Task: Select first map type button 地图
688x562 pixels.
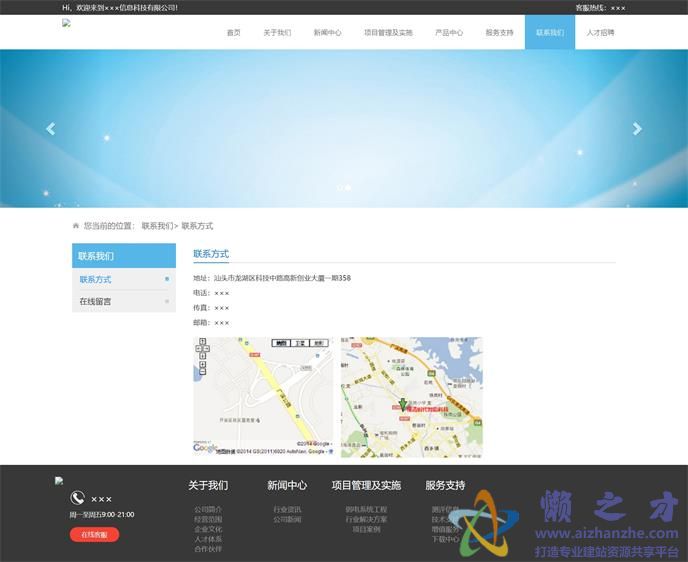Action: point(281,343)
